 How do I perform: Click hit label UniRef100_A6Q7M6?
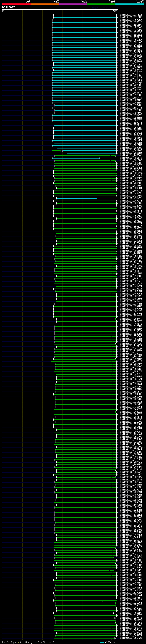131,163
